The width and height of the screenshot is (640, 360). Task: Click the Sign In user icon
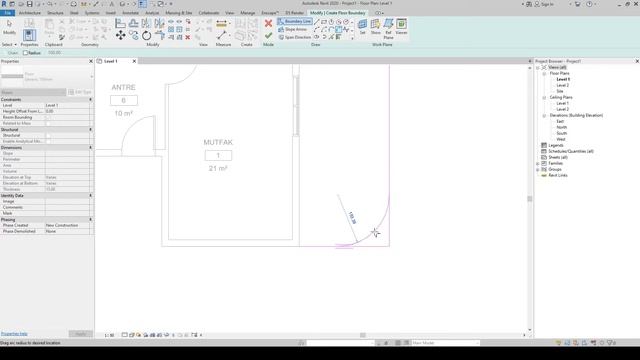537,4
